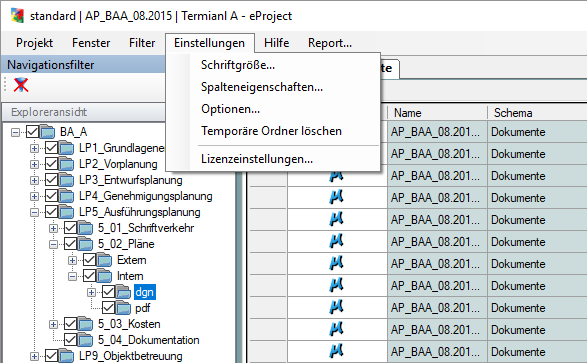The image size is (587, 363).
Task: Toggle the Intern folder checkbox
Action: coord(89,276)
